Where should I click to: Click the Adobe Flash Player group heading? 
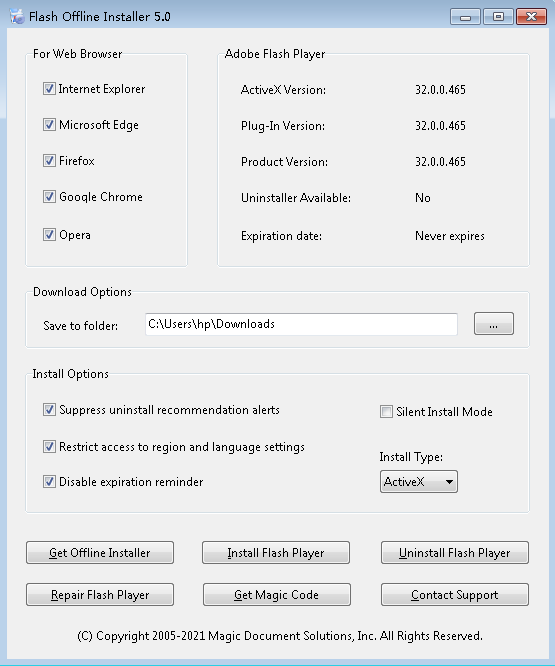[275, 54]
